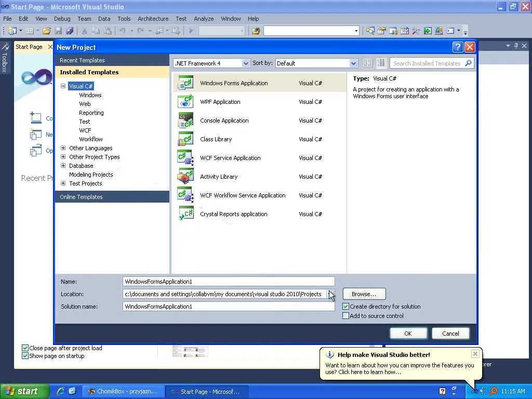Image resolution: width=532 pixels, height=399 pixels.
Task: Select the Modeling Projects tree item
Action: click(x=91, y=175)
